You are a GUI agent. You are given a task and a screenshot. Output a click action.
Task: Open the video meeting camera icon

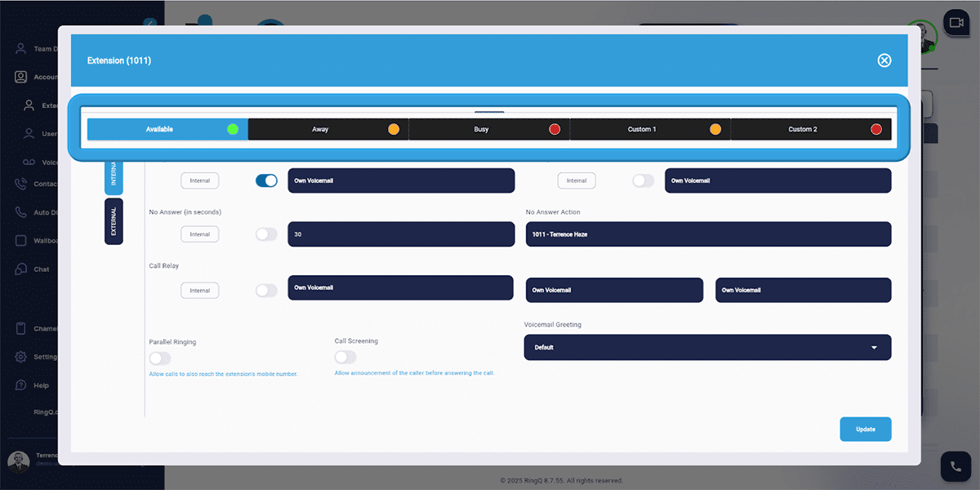point(955,22)
